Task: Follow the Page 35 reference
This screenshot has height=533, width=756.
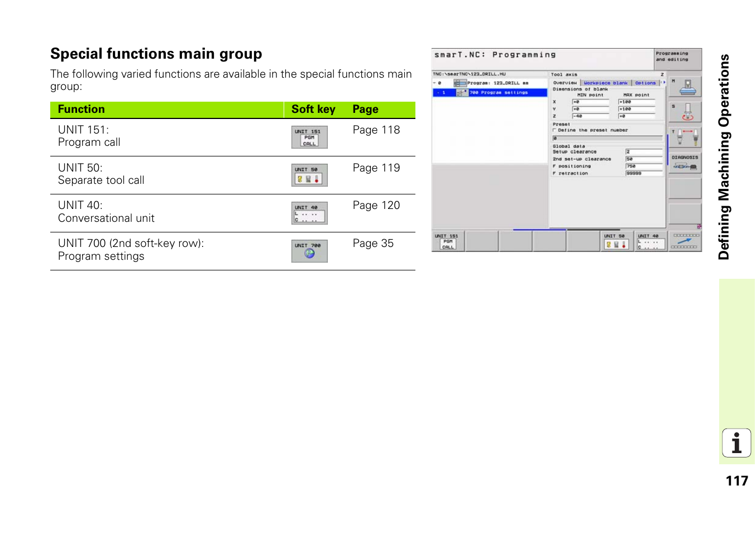Action: pos(373,243)
